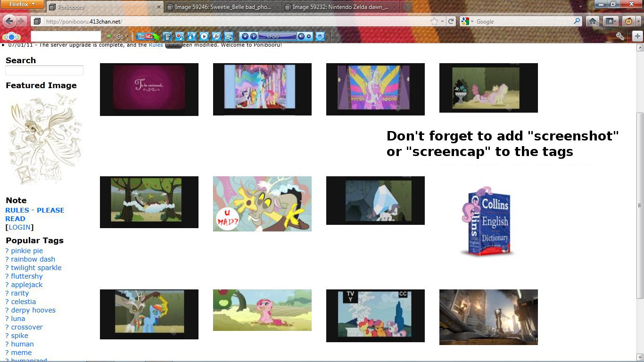This screenshot has height=362, width=644.
Task: Click the scrollbar up arrow
Action: pos(640,48)
